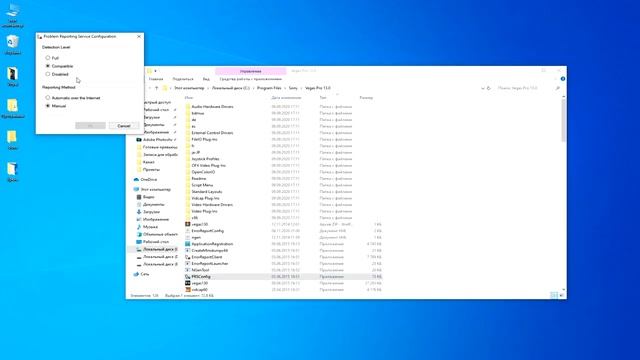This screenshot has width=640, height=360.
Task: Select Automatic over the Internet reporting
Action: click(x=73, y=98)
